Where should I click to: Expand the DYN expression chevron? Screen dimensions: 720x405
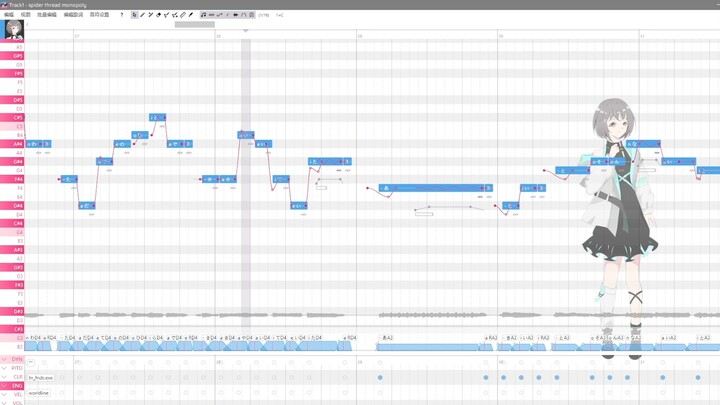[4, 359]
